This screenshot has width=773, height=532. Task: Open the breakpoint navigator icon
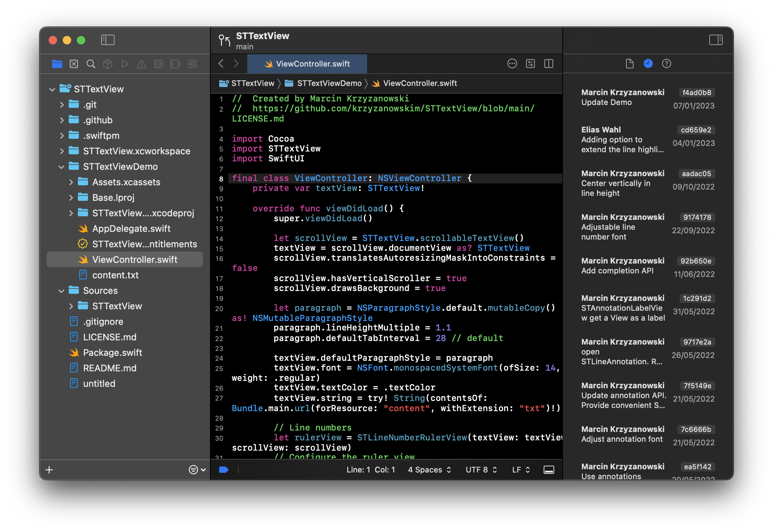point(175,64)
